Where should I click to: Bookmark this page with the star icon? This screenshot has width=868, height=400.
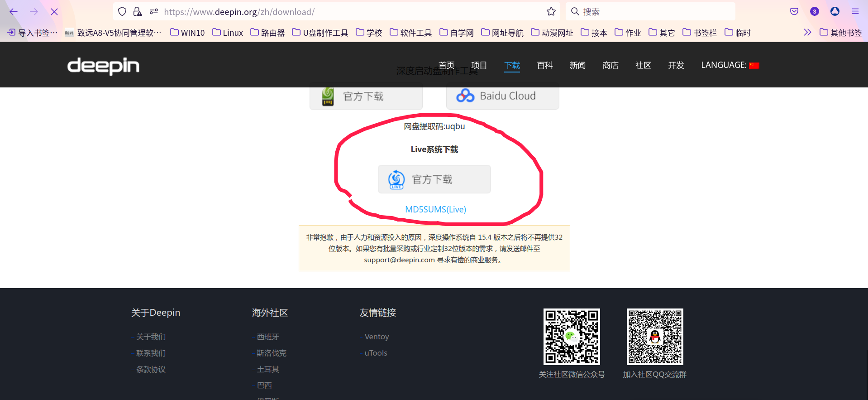551,12
